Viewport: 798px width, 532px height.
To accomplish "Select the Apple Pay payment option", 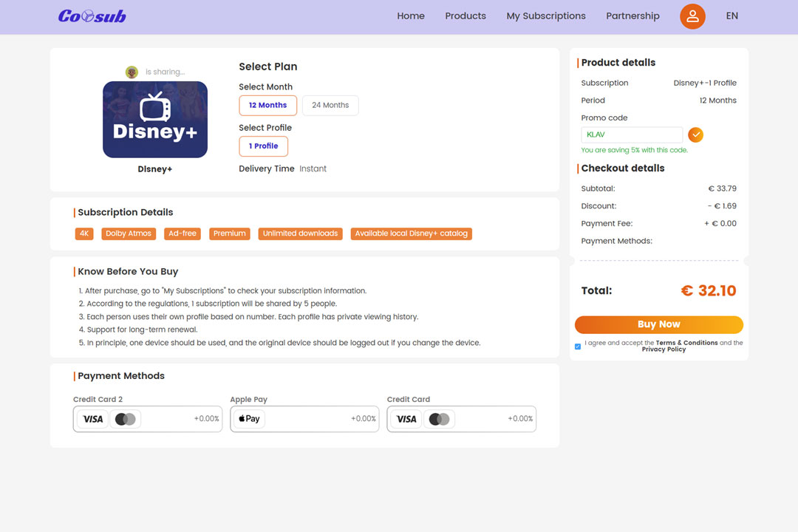I will click(x=304, y=419).
